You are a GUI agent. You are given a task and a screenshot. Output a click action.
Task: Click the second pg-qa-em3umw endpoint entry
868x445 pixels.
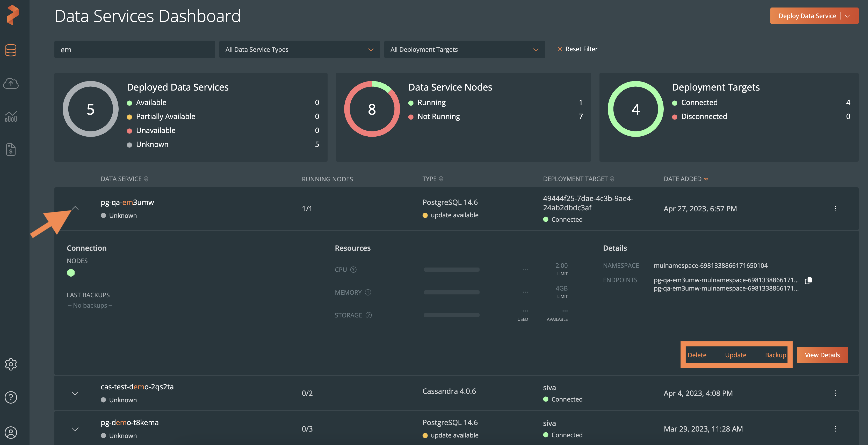(x=726, y=288)
